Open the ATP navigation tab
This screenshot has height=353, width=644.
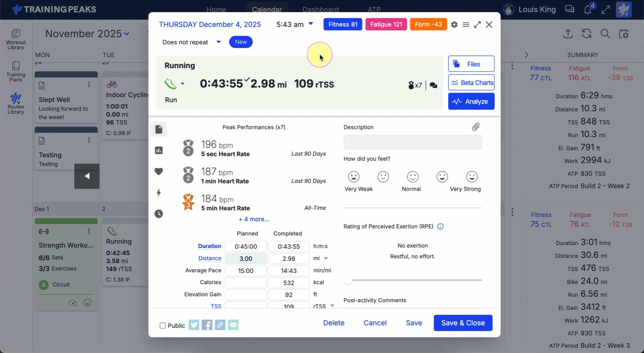(374, 10)
